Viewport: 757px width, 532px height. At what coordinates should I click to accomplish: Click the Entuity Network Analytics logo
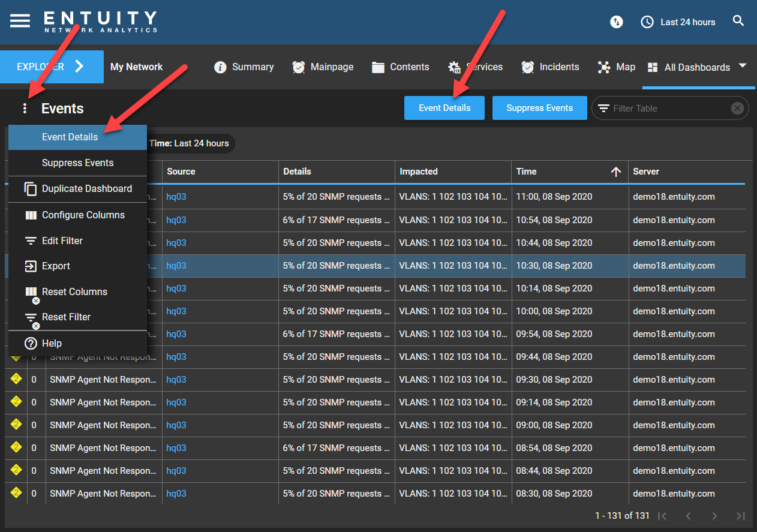pos(100,21)
